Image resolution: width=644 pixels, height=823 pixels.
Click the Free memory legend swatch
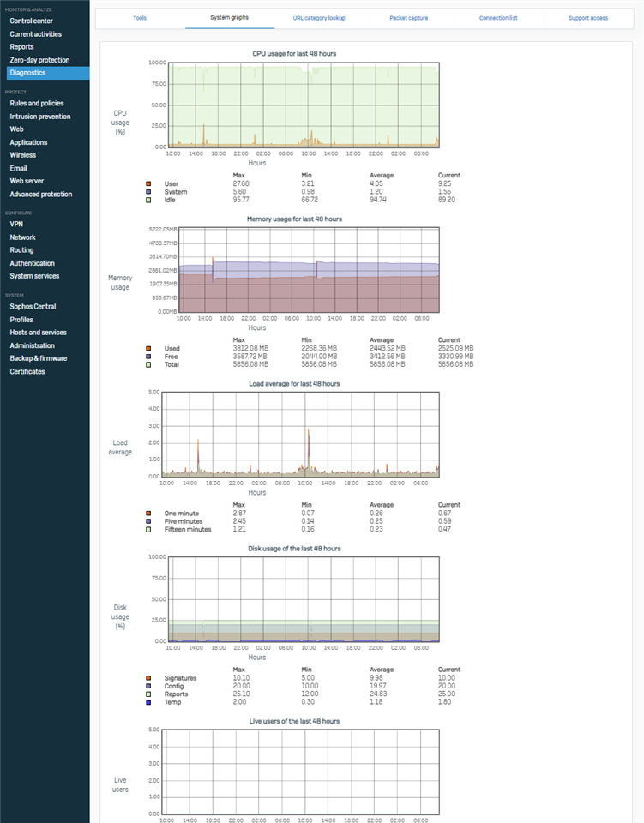click(149, 357)
